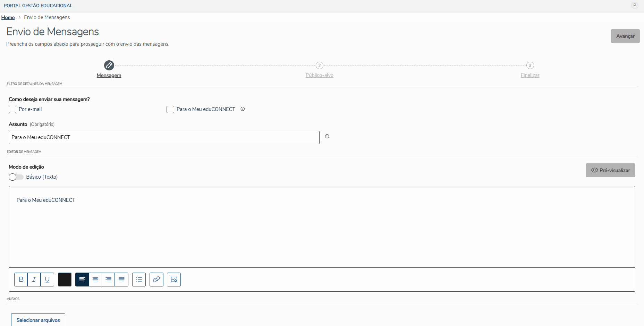644x326 pixels.
Task: Insert a hyperlink into the message
Action: (156, 280)
